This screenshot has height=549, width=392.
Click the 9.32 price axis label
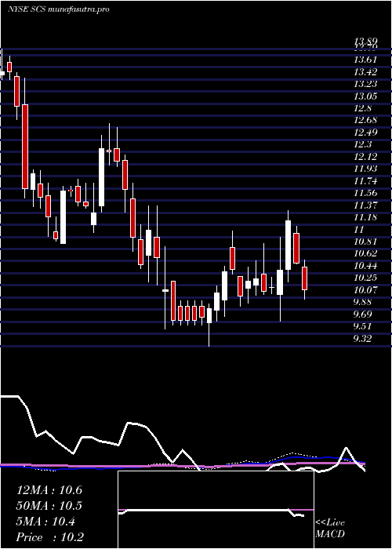(x=363, y=338)
